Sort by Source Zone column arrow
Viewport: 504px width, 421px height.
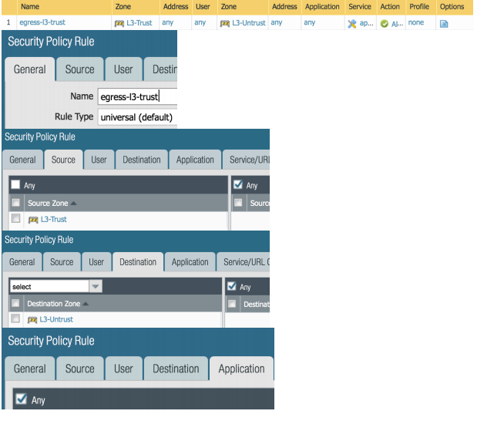[74, 204]
